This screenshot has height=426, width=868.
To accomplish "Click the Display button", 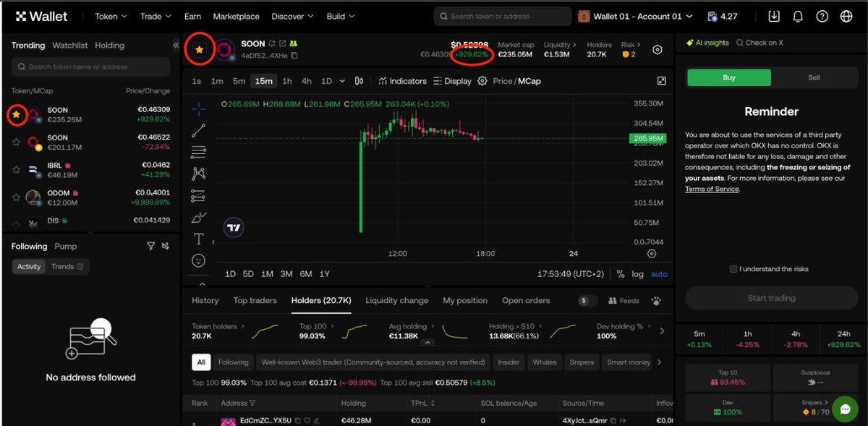I will pyautogui.click(x=452, y=81).
